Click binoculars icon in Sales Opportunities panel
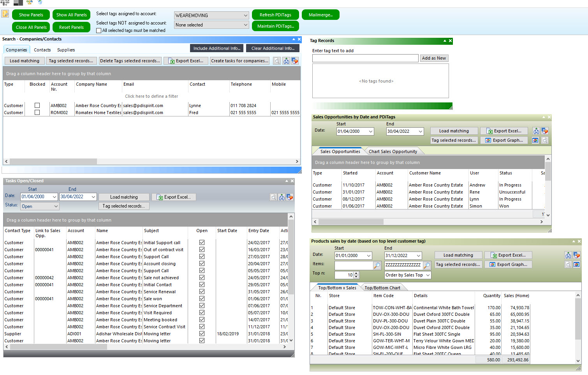 click(536, 131)
